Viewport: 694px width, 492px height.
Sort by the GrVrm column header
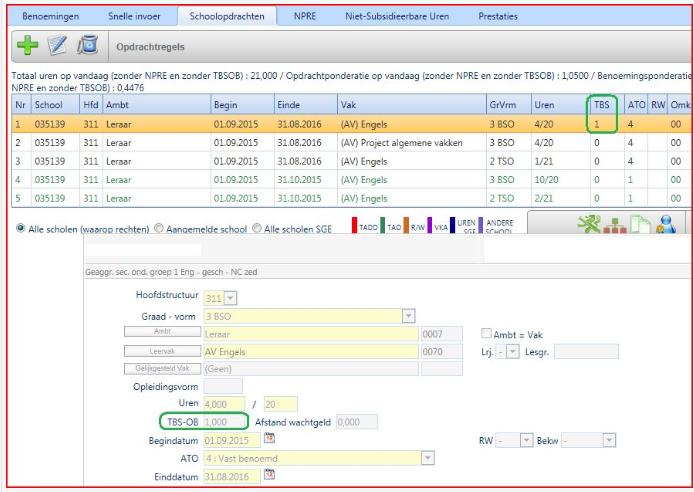click(509, 105)
